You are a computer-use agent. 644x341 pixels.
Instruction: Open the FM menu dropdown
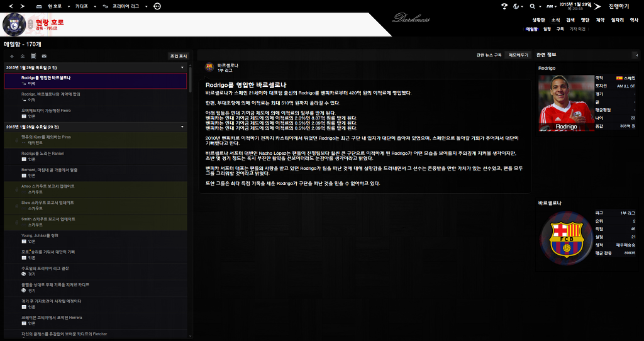pyautogui.click(x=551, y=6)
